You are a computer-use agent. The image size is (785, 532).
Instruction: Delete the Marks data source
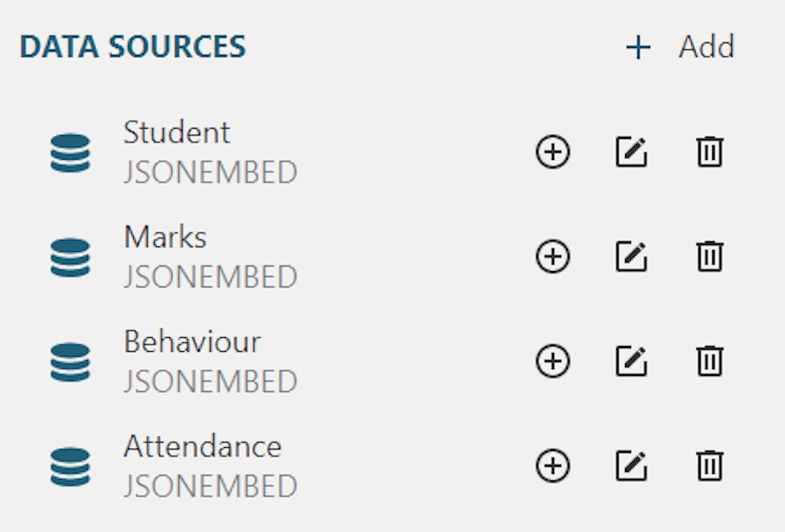click(x=710, y=256)
